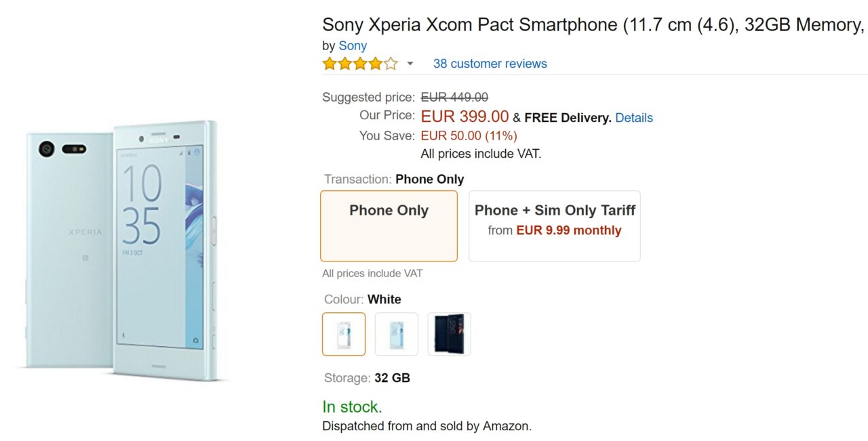Viewport: 868px width, 441px height.
Task: Click the struck-through EUR 449.00 suggested price
Action: pos(454,98)
